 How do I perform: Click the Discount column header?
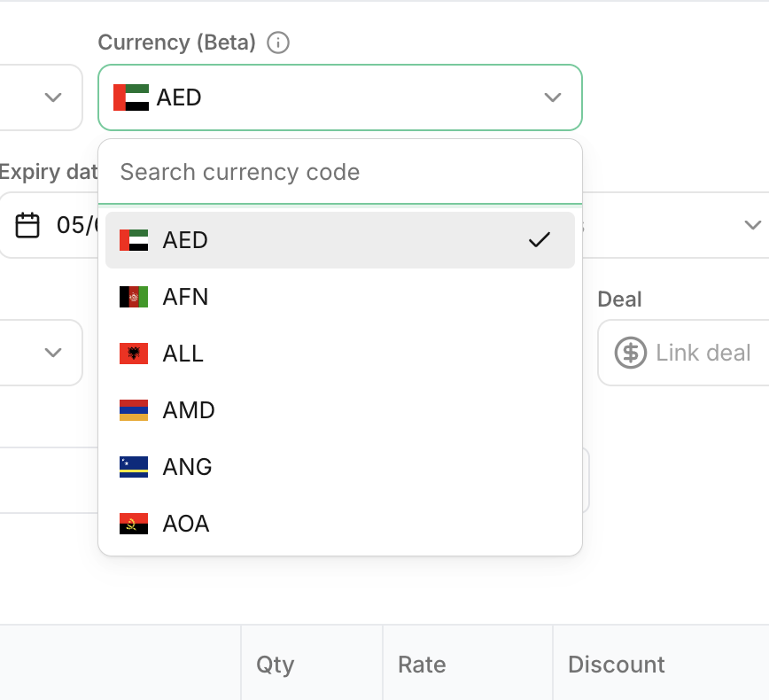point(617,665)
